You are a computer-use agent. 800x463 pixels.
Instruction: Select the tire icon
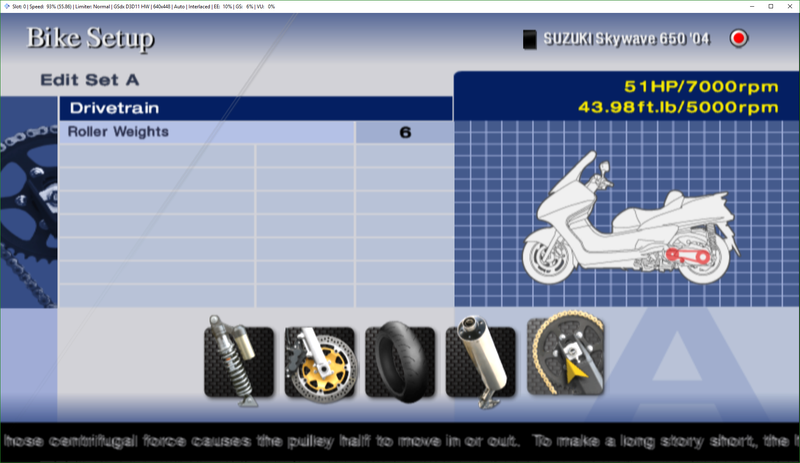400,361
